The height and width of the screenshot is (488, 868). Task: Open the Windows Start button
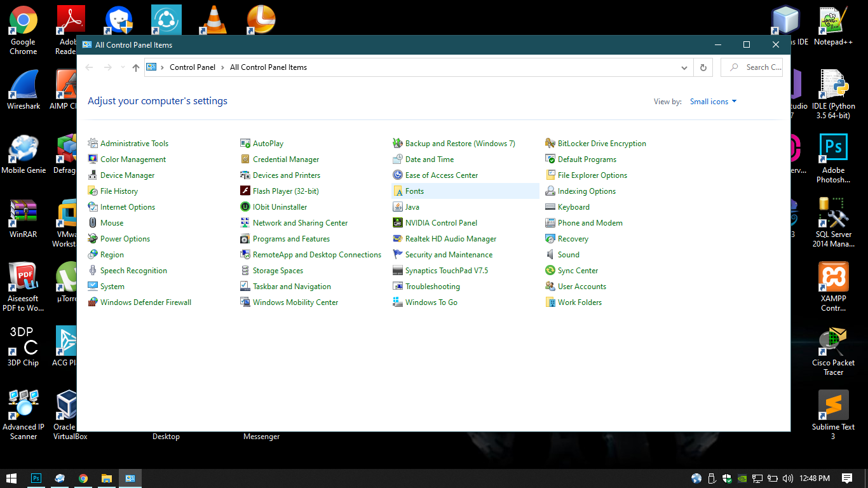[11, 478]
